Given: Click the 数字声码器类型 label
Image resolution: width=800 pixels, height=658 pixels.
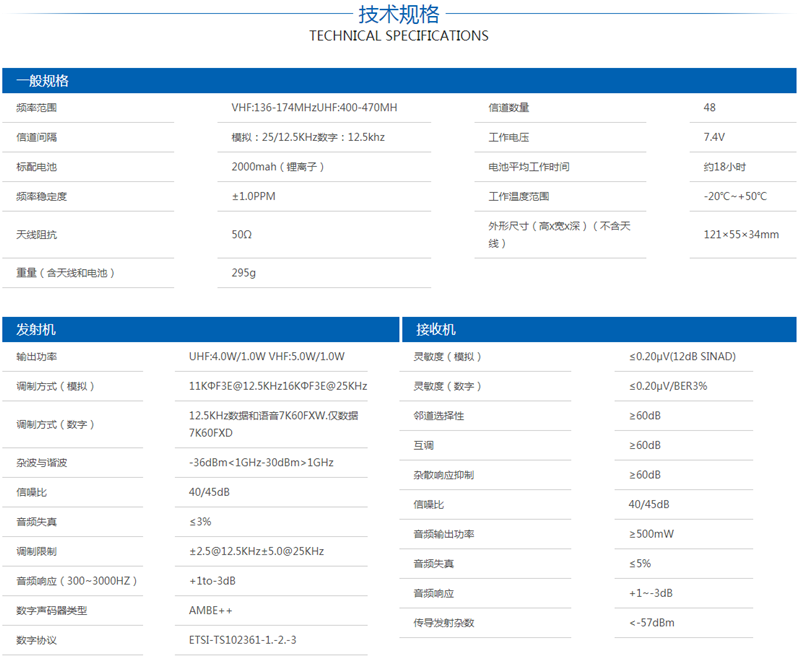Looking at the screenshot, I should click(x=52, y=611).
